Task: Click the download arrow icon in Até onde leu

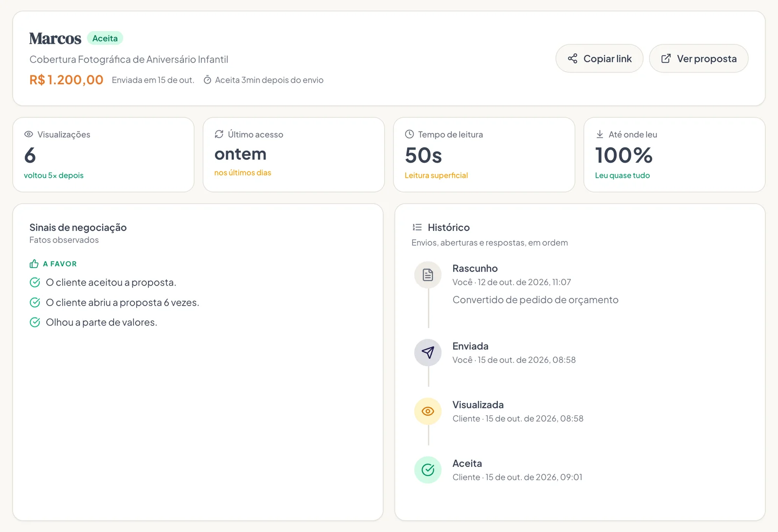Action: pyautogui.click(x=600, y=134)
